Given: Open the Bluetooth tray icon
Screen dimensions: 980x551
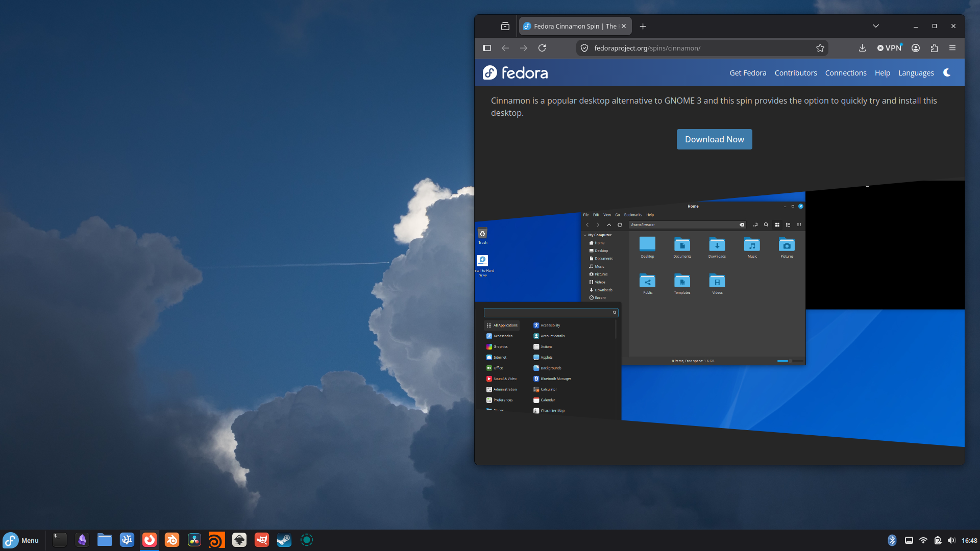Looking at the screenshot, I should click(x=892, y=540).
